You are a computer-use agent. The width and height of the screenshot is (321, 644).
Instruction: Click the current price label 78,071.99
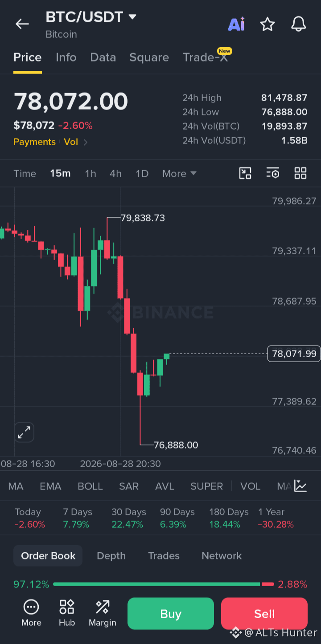click(x=294, y=354)
